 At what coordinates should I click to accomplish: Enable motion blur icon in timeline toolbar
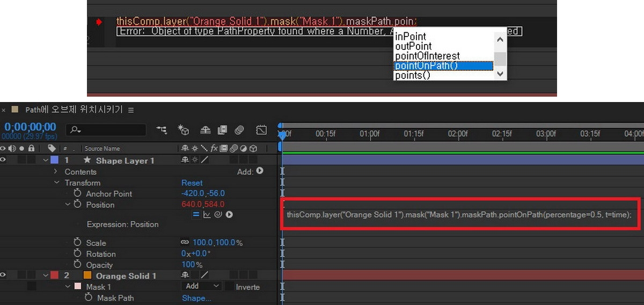[x=239, y=129]
